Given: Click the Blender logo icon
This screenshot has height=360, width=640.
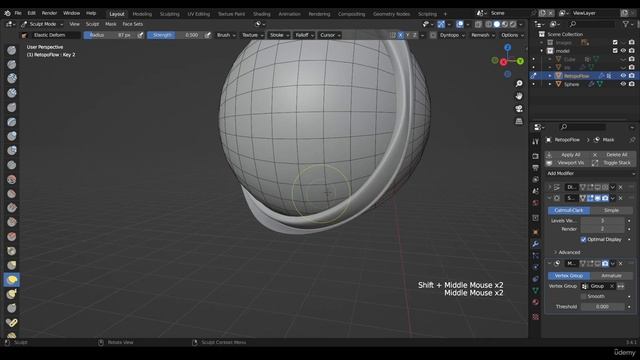Looking at the screenshot, I should (x=7, y=13).
